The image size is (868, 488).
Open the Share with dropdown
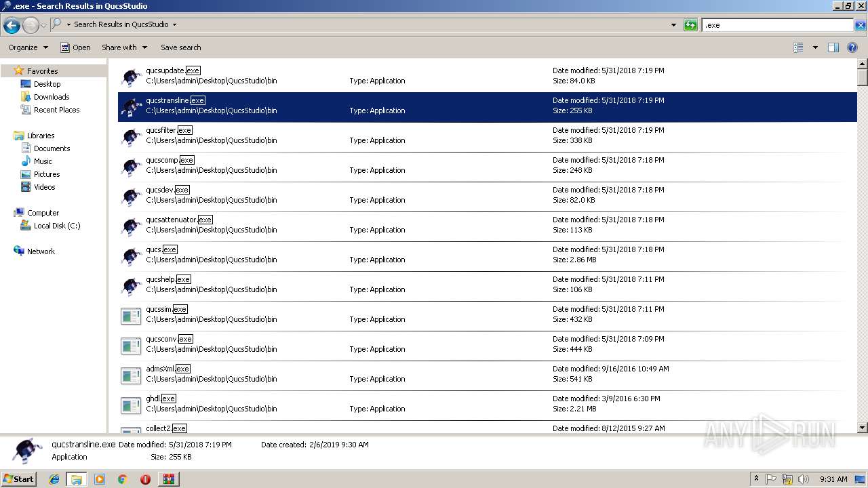124,47
